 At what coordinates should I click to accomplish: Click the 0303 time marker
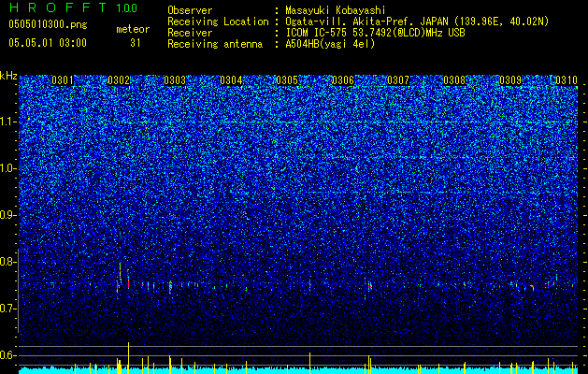click(x=175, y=80)
